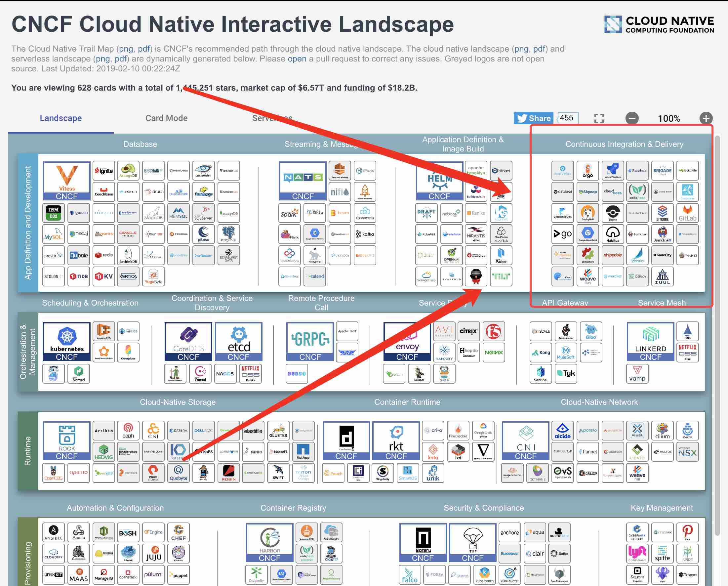This screenshot has width=728, height=586.
Task: Select the Landscape tab
Action: pyautogui.click(x=61, y=118)
